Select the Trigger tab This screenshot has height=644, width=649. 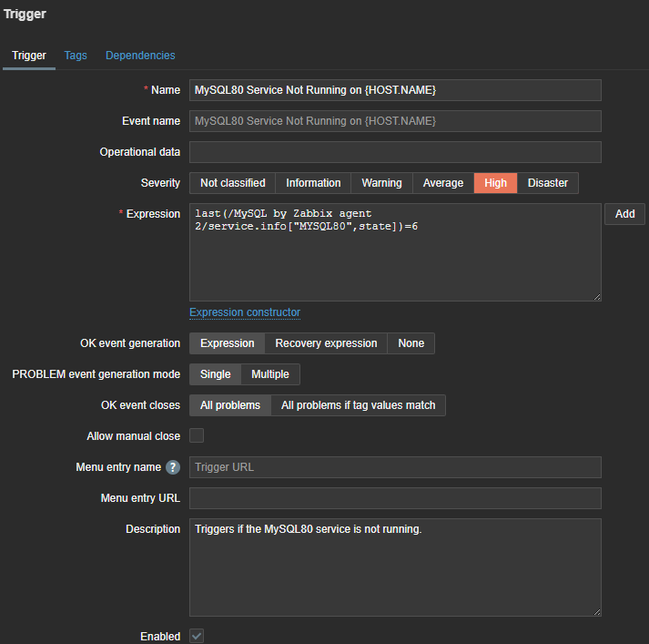click(x=29, y=56)
